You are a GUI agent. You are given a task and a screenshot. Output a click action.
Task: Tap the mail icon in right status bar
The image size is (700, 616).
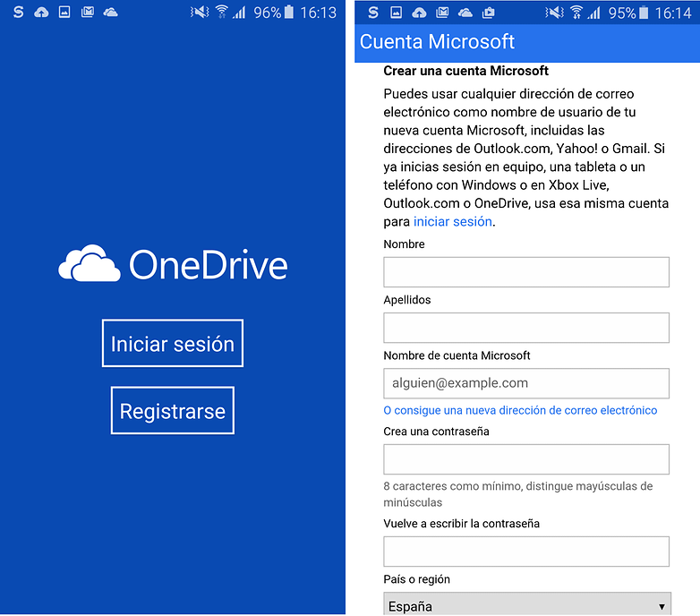tap(442, 13)
